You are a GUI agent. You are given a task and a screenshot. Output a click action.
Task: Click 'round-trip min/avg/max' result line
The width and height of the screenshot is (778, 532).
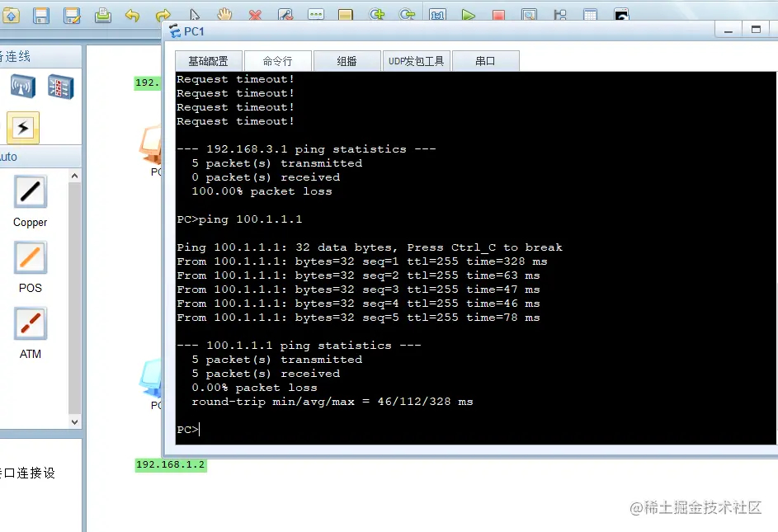tap(332, 402)
